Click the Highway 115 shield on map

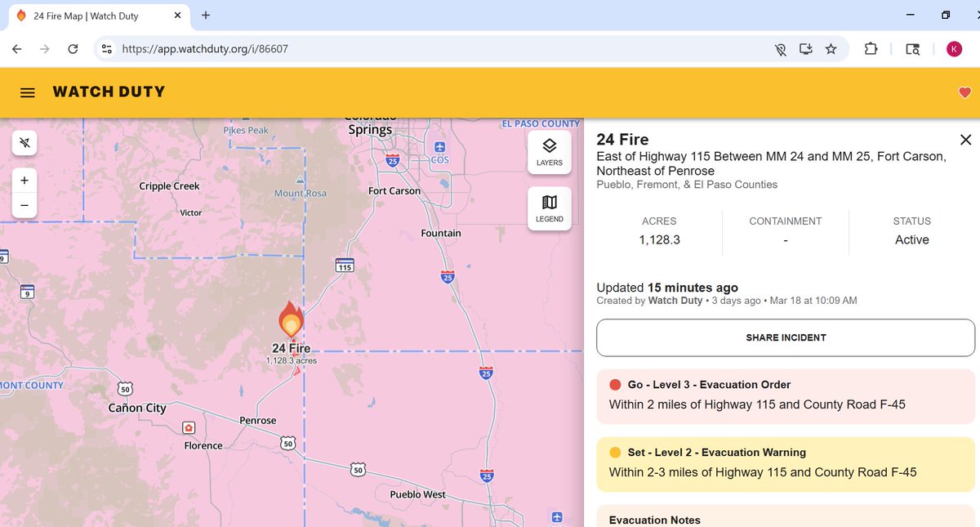click(x=345, y=266)
